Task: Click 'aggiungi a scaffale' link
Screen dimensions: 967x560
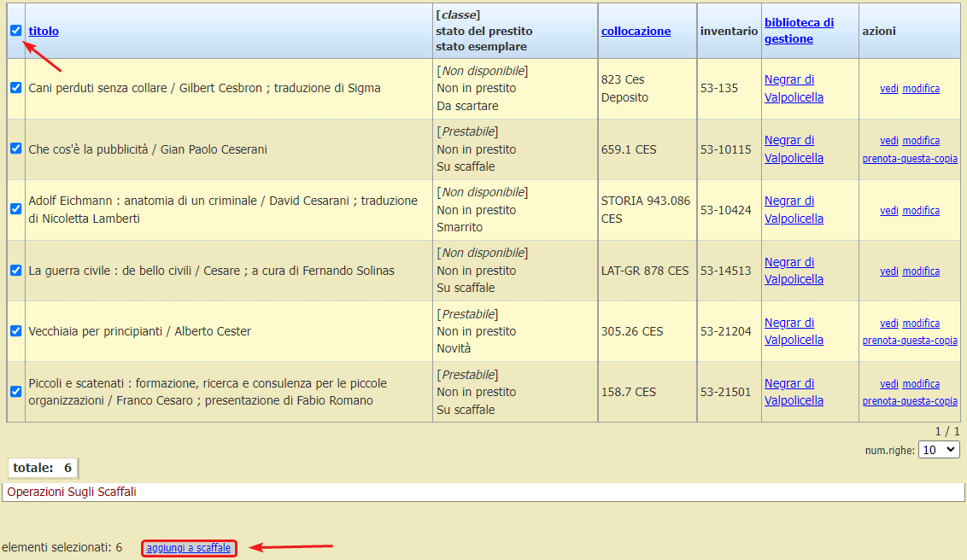Action: [189, 548]
